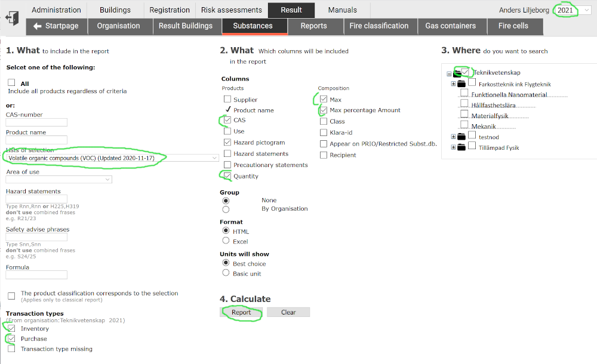Select Best choice units radio button
597x364 pixels.
click(x=226, y=263)
